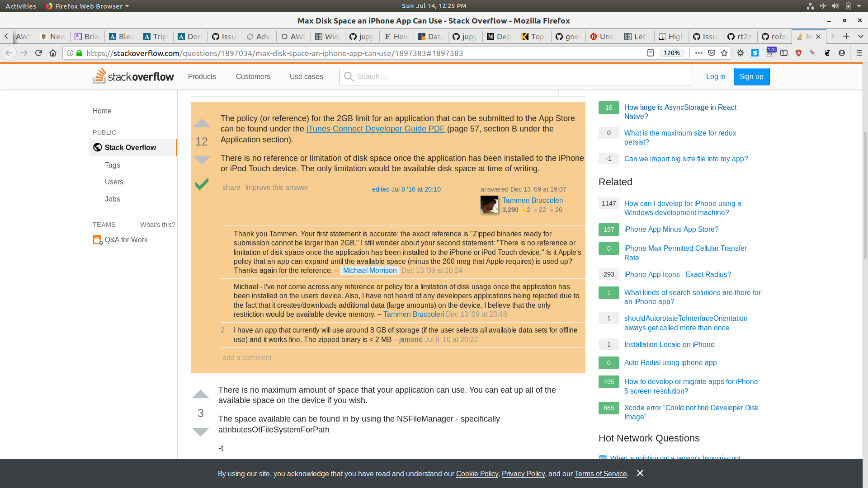Show the Firefox sidebars

784,53
